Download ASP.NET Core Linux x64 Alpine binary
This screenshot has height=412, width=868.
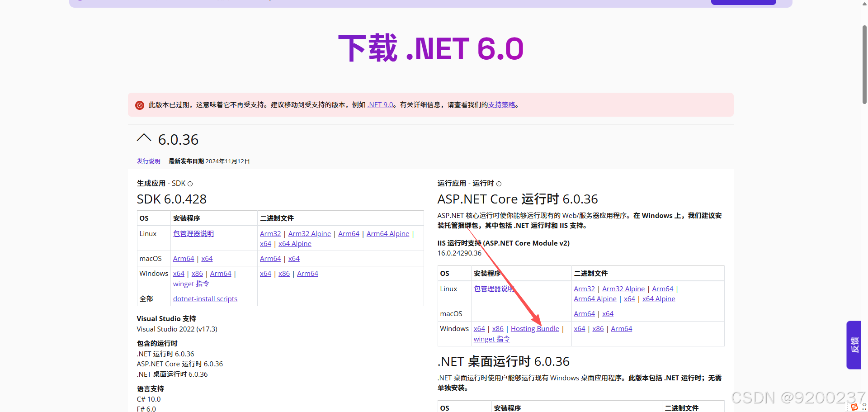click(659, 298)
